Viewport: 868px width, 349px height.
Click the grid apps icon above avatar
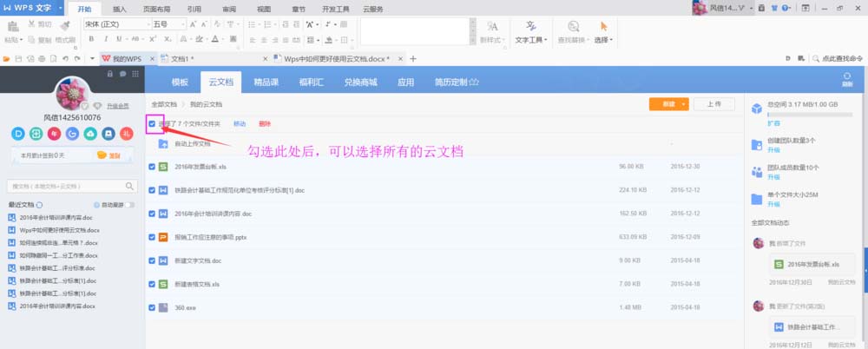pos(135,74)
